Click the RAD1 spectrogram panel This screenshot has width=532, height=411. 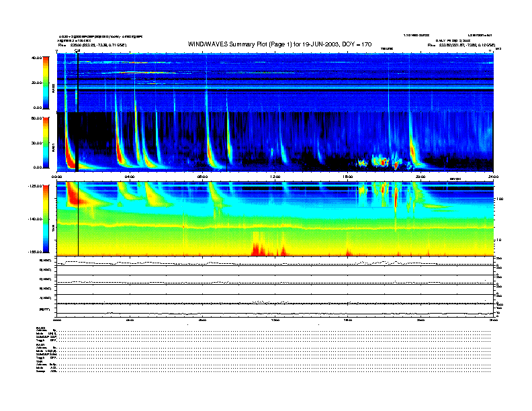275,142
